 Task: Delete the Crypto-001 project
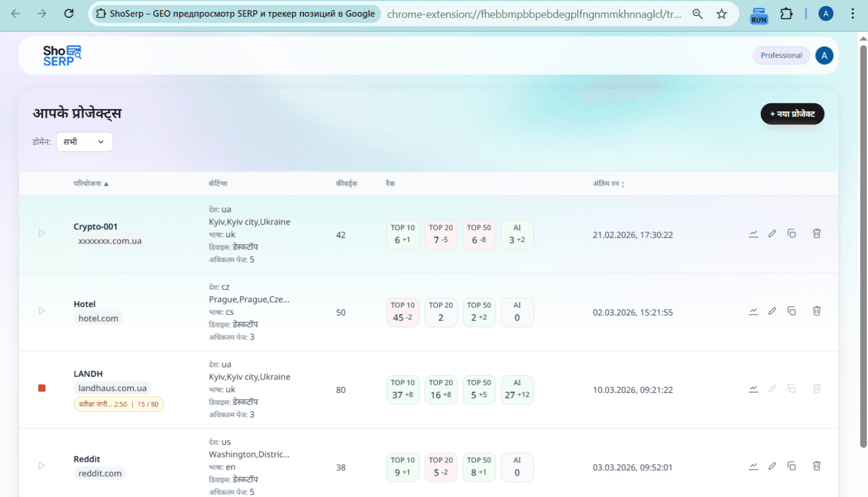pyautogui.click(x=817, y=234)
